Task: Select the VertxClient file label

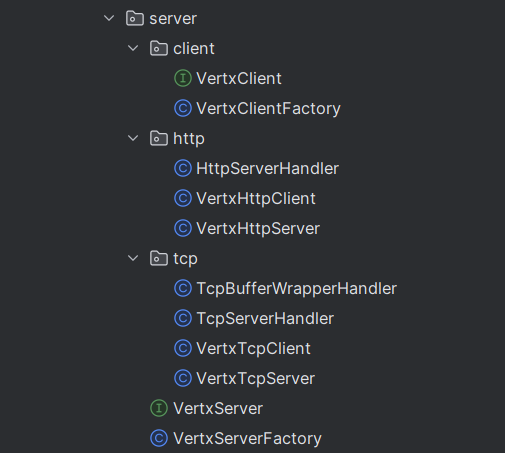Action: point(239,79)
